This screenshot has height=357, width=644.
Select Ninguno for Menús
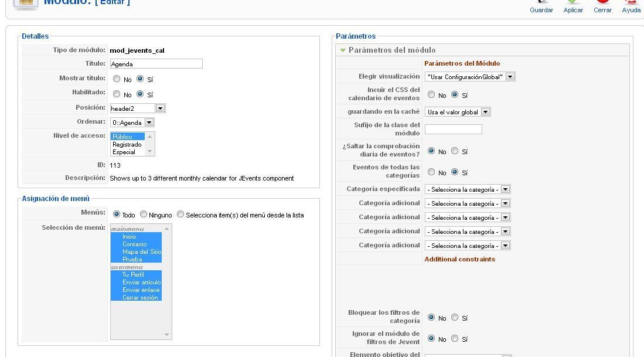pyautogui.click(x=144, y=214)
